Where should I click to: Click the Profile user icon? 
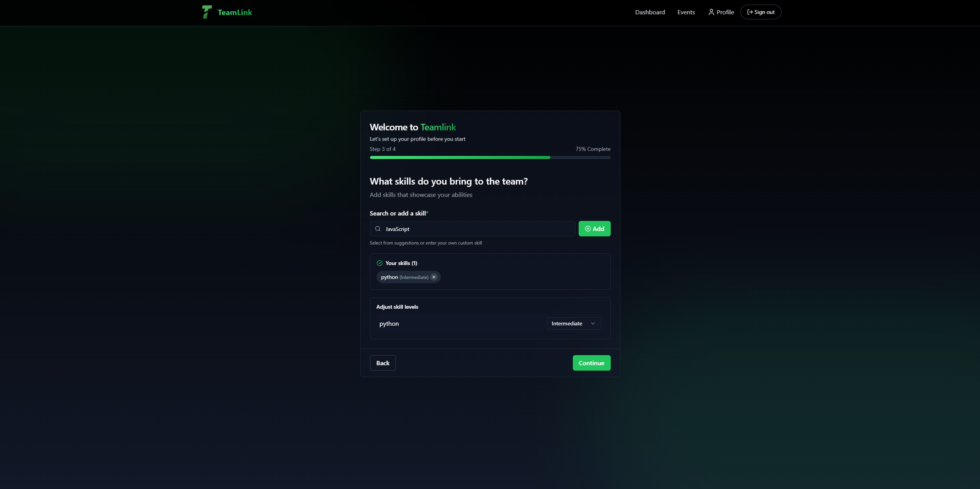711,12
